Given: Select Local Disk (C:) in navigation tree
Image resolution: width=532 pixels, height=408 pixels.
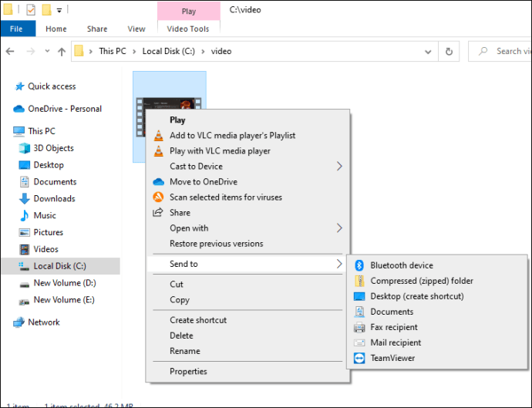Looking at the screenshot, I should (59, 266).
